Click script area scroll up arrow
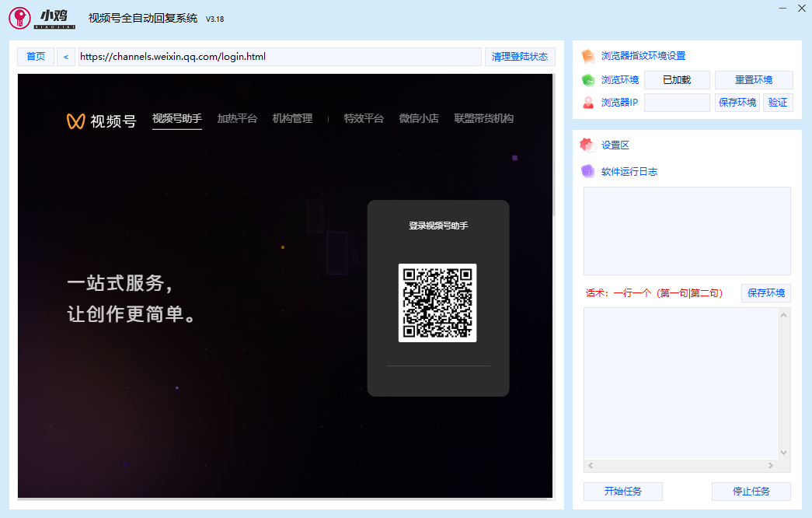Screen dimensions: 812x518 coord(783,315)
